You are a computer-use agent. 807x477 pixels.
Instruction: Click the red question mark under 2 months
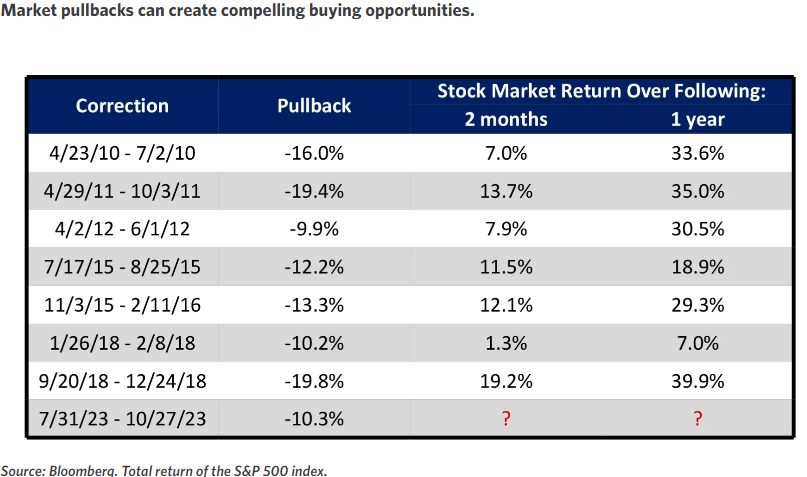506,419
